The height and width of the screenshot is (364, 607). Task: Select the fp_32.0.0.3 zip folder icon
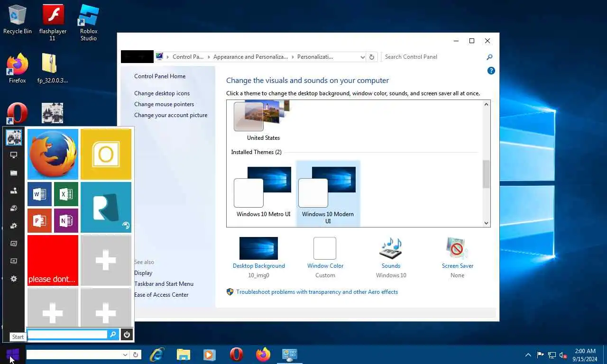coord(52,68)
